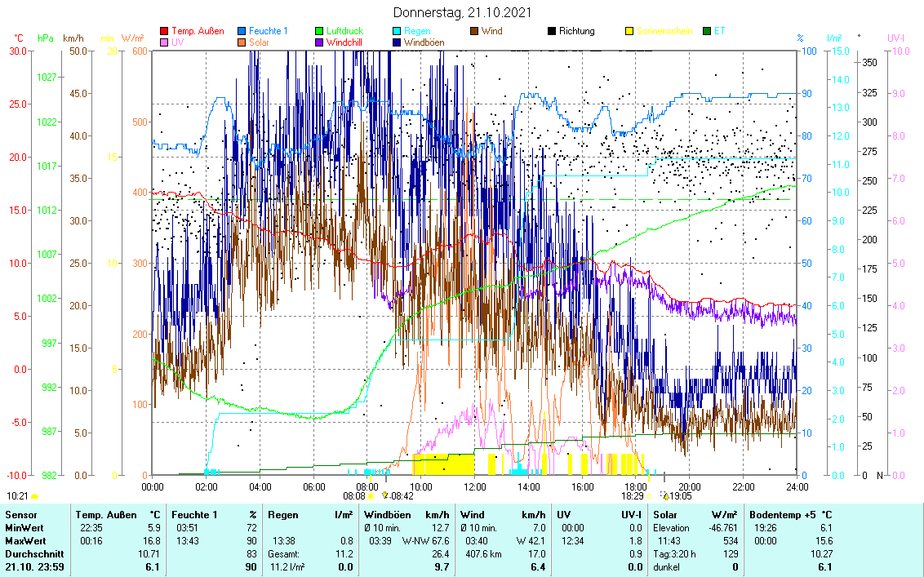Click the brown Wind legend swatch
This screenshot has width=924, height=577.
click(x=474, y=31)
